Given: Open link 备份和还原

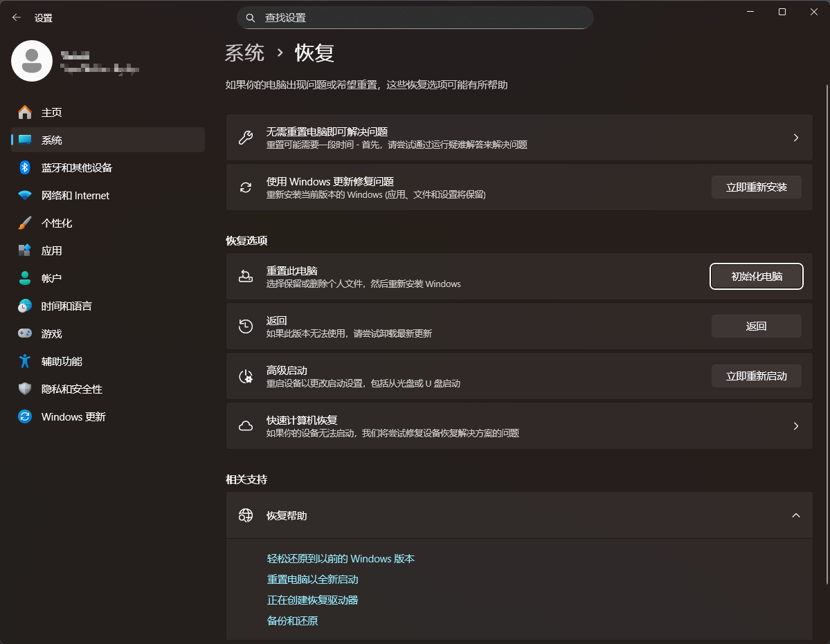Looking at the screenshot, I should 292,620.
